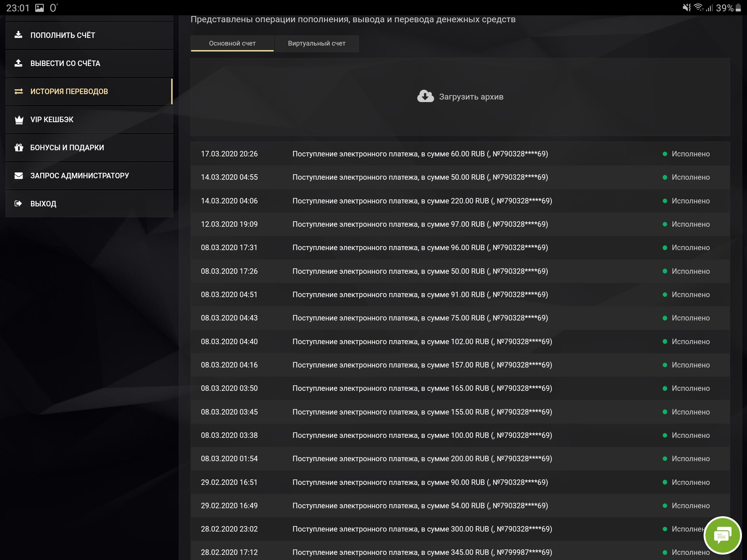Click the Исполнено status of 12.03.2020 payment
This screenshot has height=560, width=747.
[x=690, y=224]
